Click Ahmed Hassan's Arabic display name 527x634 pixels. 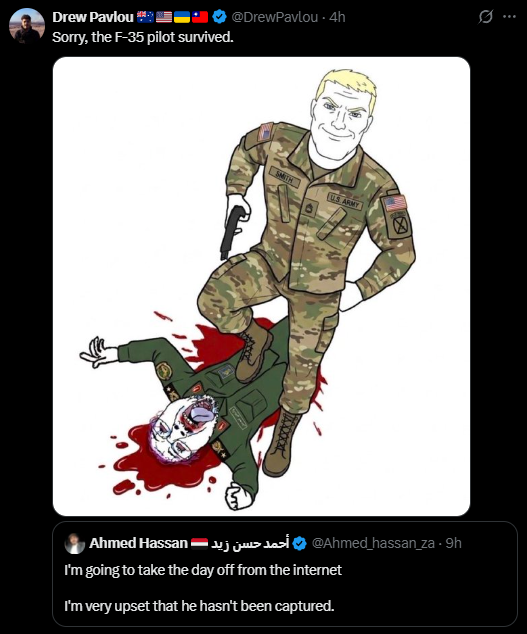[250, 543]
